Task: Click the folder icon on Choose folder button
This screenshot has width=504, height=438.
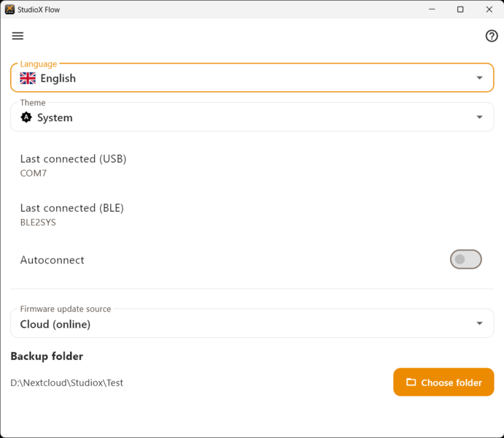Action: point(411,382)
